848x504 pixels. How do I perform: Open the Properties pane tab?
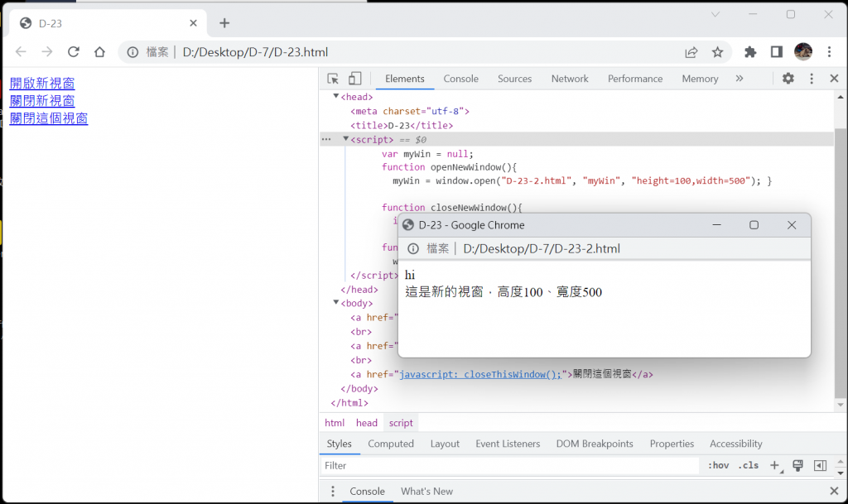click(672, 444)
